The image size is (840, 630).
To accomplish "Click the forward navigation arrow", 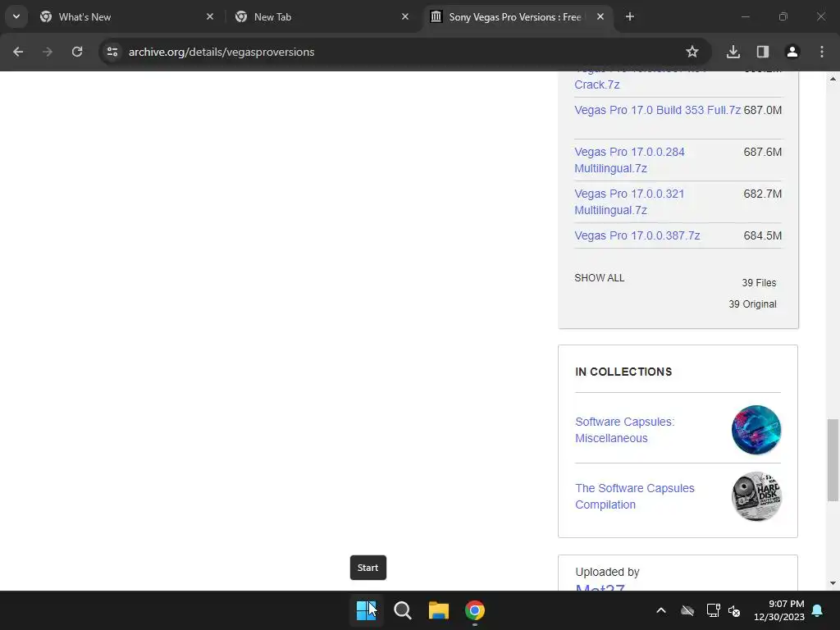I will pyautogui.click(x=48, y=52).
